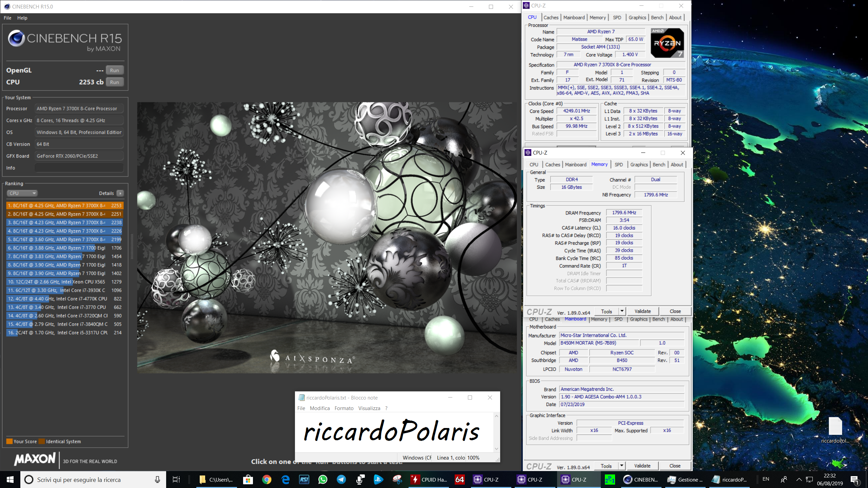Screen dimensions: 868x488
Task: Switch to Gestione attività taskbar item
Action: (x=686, y=480)
